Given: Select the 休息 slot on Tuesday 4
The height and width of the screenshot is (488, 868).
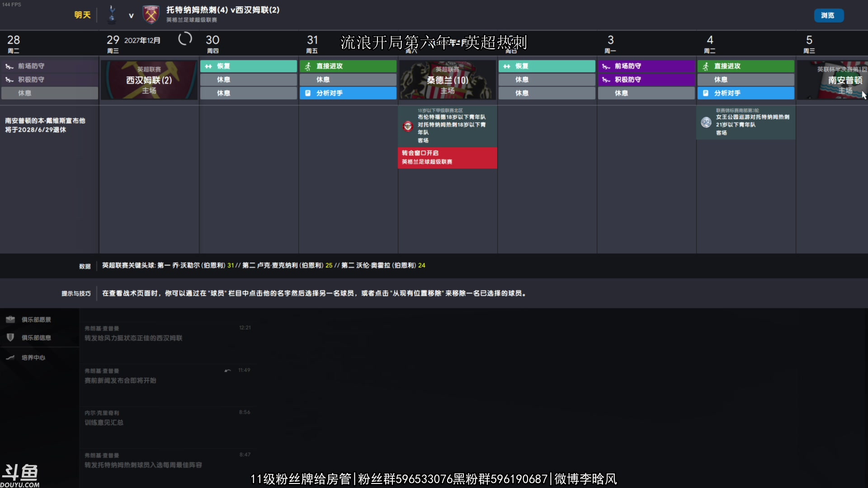Looking at the screenshot, I should (x=746, y=80).
